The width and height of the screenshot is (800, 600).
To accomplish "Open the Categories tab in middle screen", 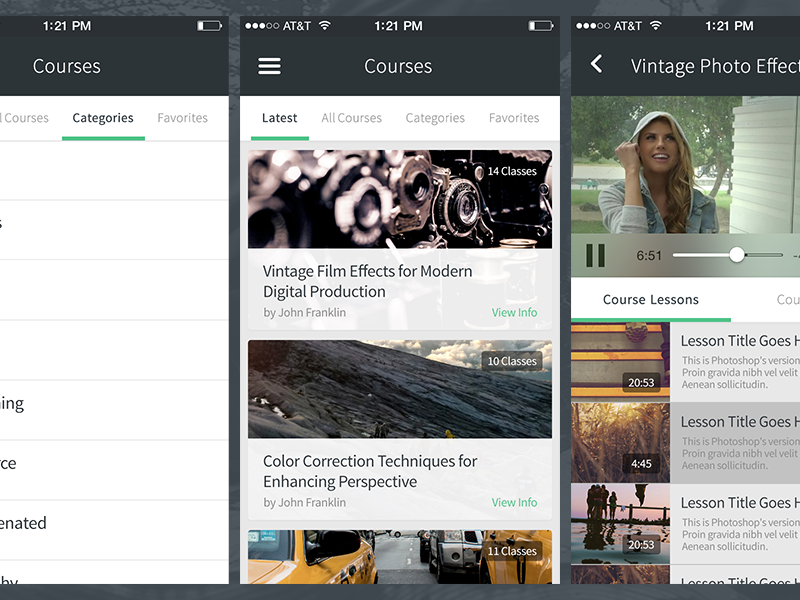I will [x=435, y=118].
